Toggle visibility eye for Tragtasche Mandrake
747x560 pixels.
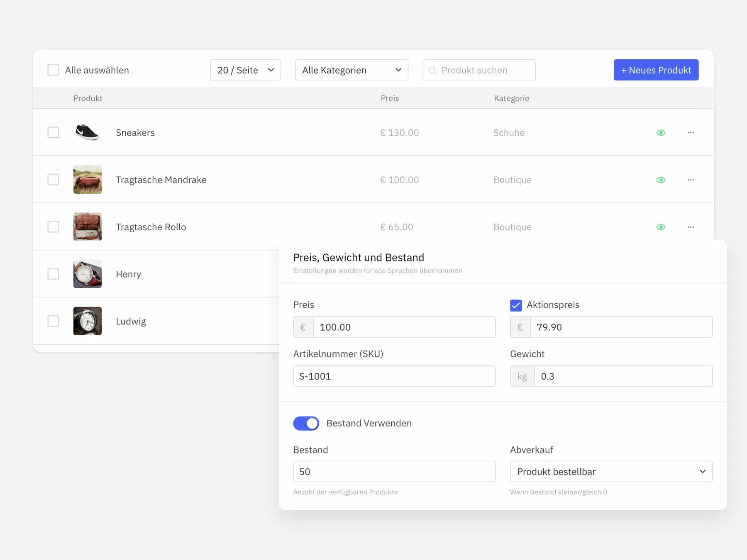pyautogui.click(x=661, y=180)
